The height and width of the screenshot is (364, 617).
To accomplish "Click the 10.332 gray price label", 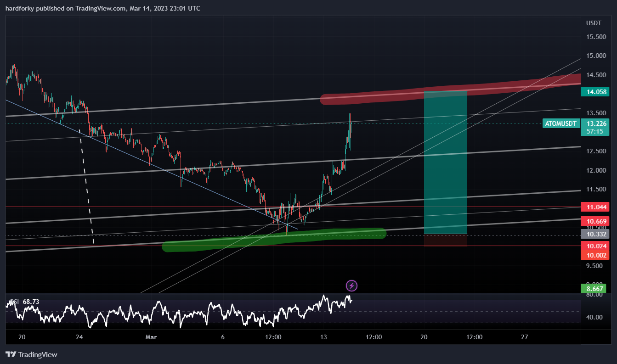I will pos(595,234).
